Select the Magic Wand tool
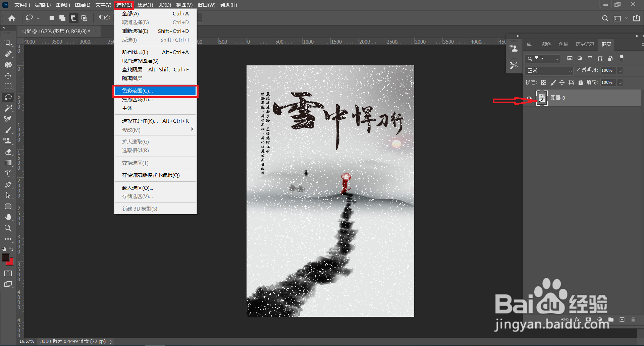Screen dimensions: 644x346 click(8, 108)
